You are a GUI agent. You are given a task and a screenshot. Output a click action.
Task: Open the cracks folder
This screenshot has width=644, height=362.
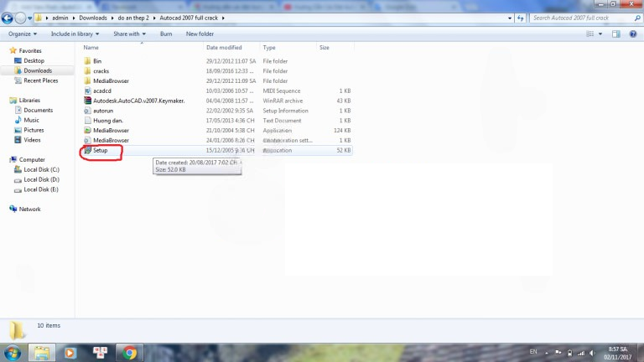pyautogui.click(x=101, y=71)
